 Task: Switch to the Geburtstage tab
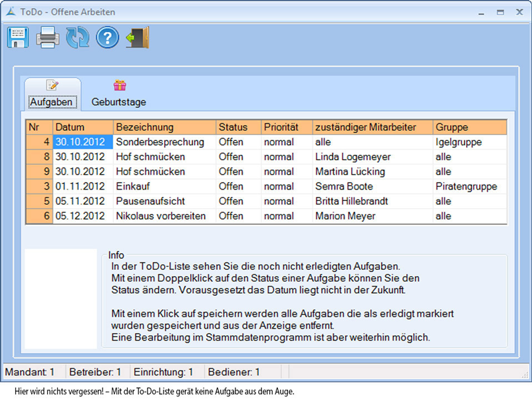pyautogui.click(x=119, y=102)
